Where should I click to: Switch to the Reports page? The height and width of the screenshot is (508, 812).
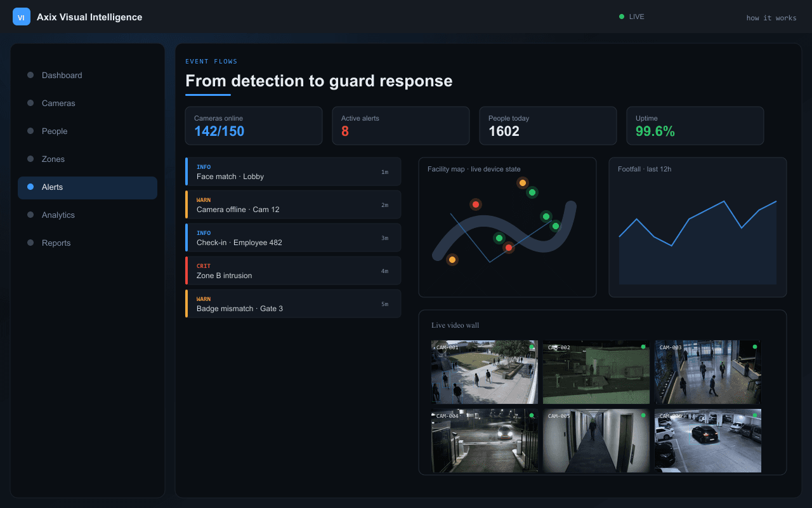pos(88,243)
